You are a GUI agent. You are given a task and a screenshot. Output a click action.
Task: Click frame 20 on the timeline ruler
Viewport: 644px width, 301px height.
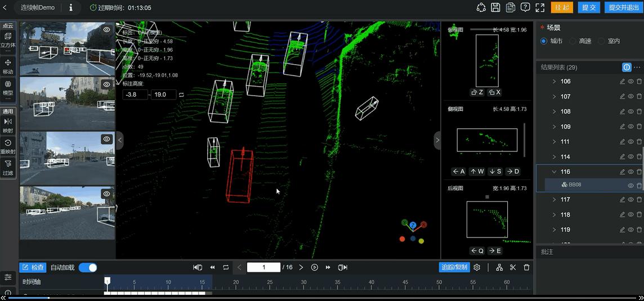236,282
